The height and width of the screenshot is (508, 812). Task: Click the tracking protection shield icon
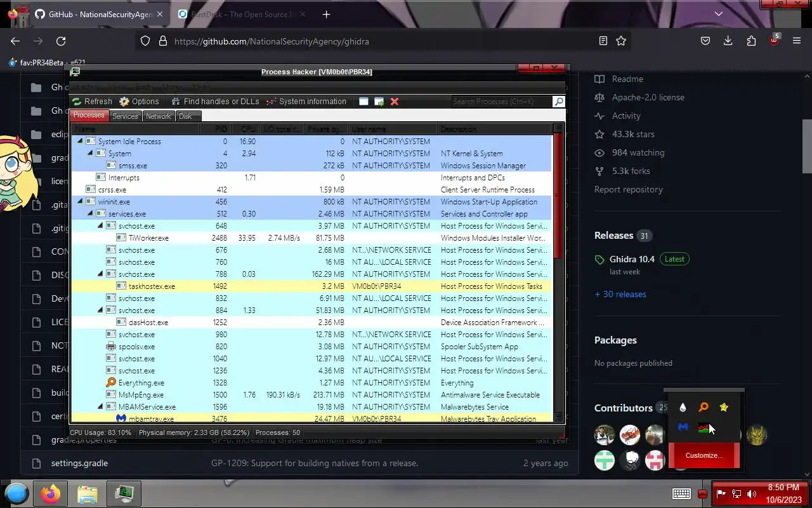pos(145,41)
